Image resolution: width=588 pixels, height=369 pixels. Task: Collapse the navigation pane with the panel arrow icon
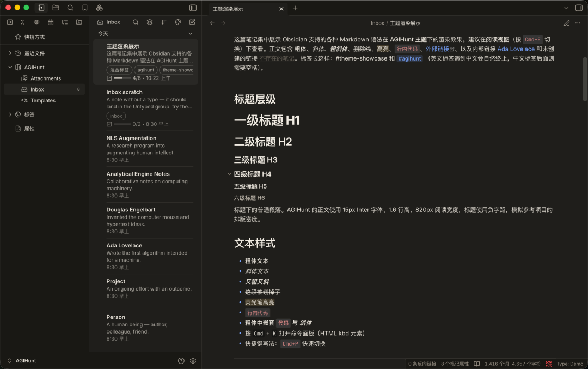coord(10,22)
